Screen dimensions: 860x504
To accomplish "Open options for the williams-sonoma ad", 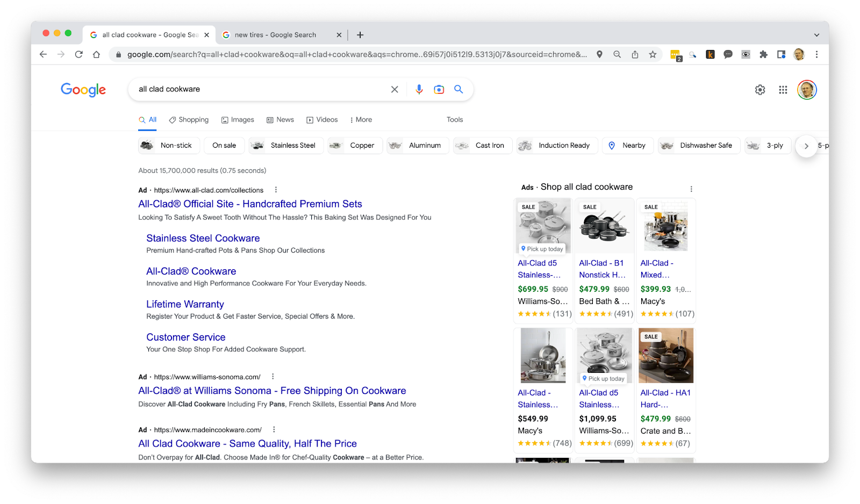I will point(273,377).
